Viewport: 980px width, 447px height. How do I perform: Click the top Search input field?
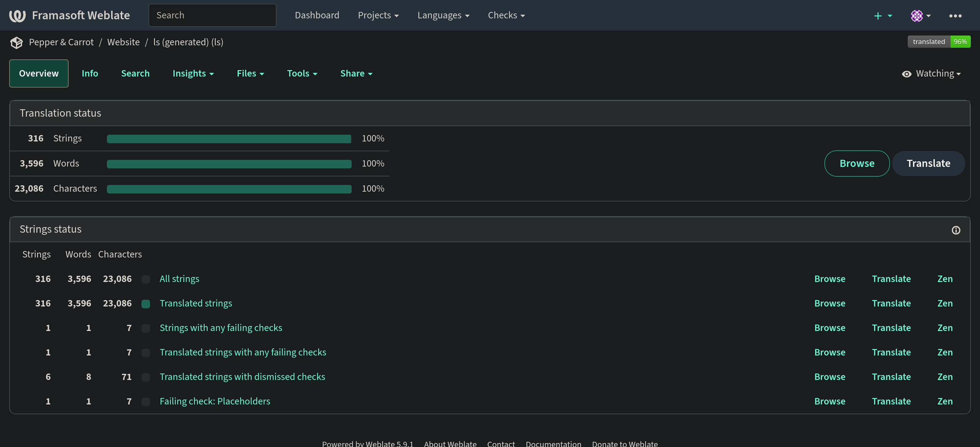click(x=212, y=15)
